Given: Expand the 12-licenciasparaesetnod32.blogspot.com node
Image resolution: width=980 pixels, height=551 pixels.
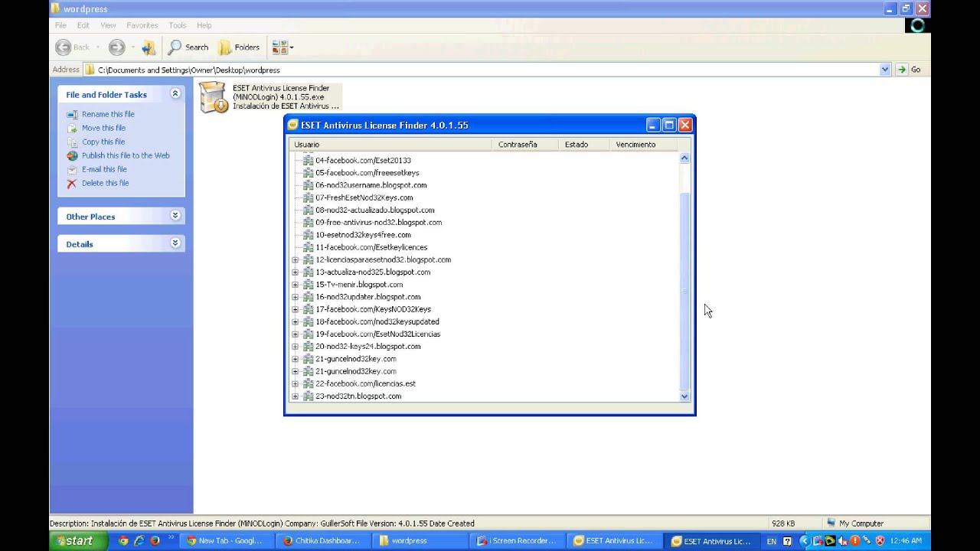Looking at the screenshot, I should [296, 260].
